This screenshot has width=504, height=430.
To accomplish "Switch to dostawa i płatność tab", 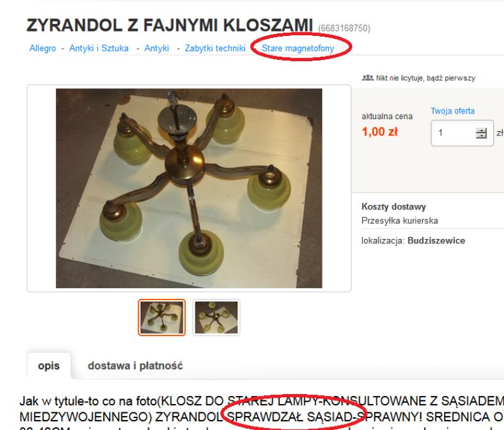I will pos(135,366).
